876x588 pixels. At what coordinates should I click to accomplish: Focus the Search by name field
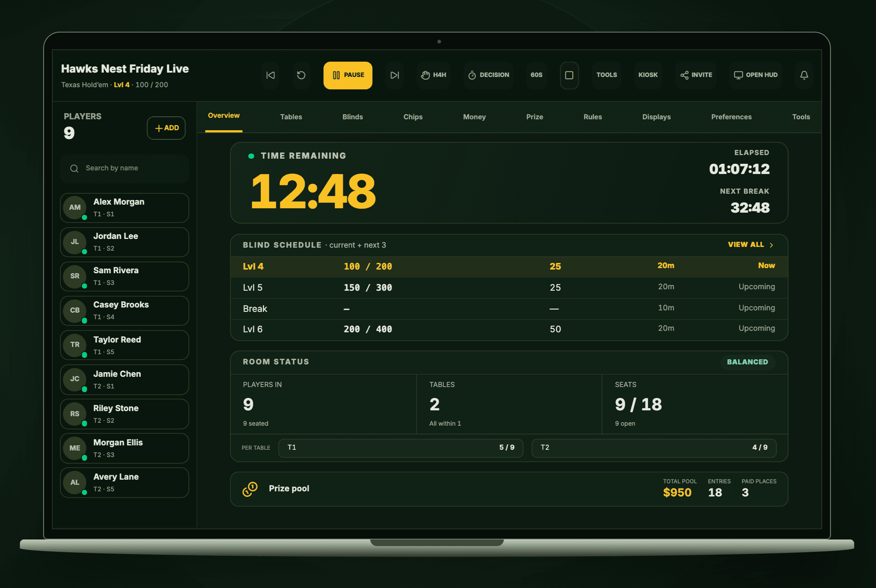(124, 169)
